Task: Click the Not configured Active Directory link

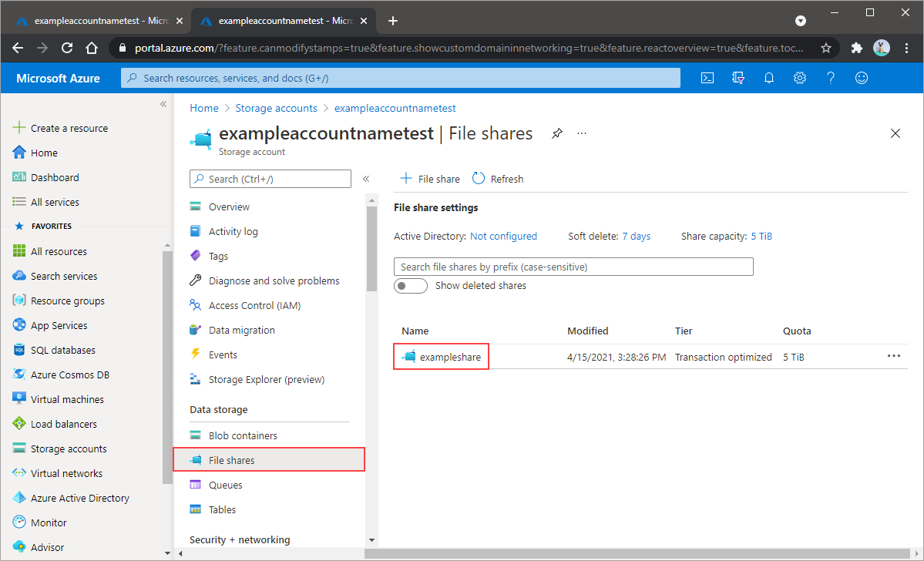Action: (503, 237)
